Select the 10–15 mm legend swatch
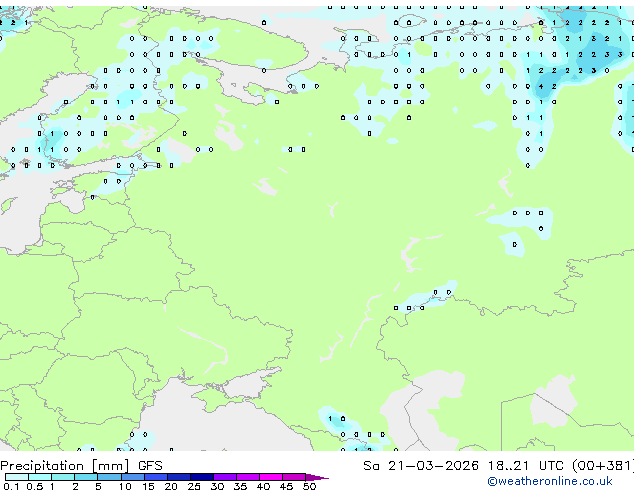 pos(133,477)
